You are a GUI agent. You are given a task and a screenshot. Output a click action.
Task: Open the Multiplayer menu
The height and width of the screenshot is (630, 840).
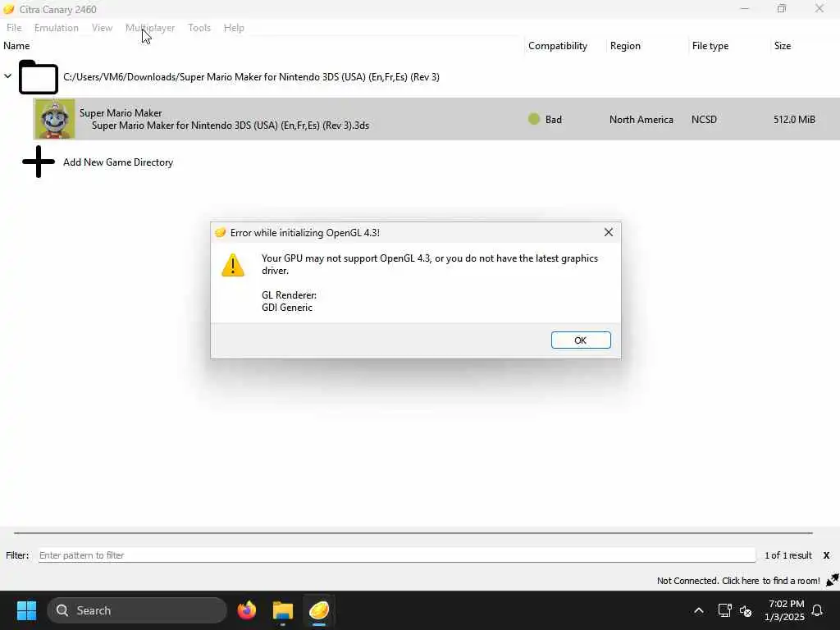point(150,28)
